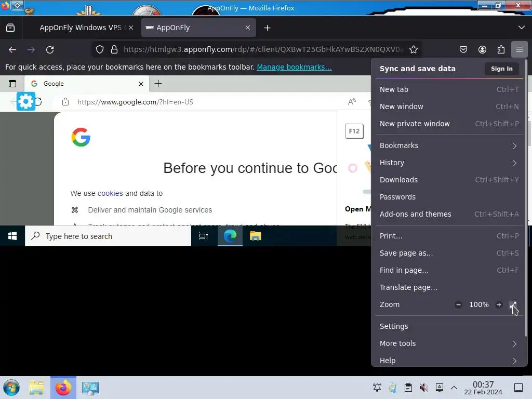
Task: Select the Google tab in Edge
Action: [x=86, y=84]
